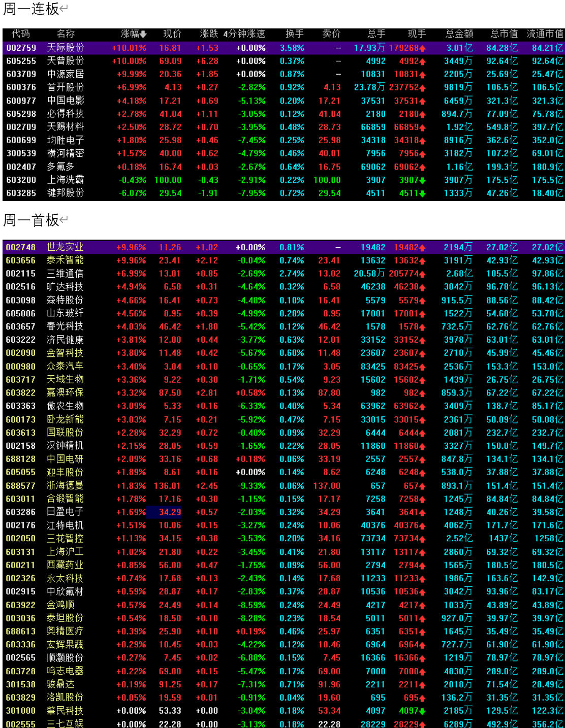Select the 天普股份 stock name

pyautogui.click(x=66, y=61)
